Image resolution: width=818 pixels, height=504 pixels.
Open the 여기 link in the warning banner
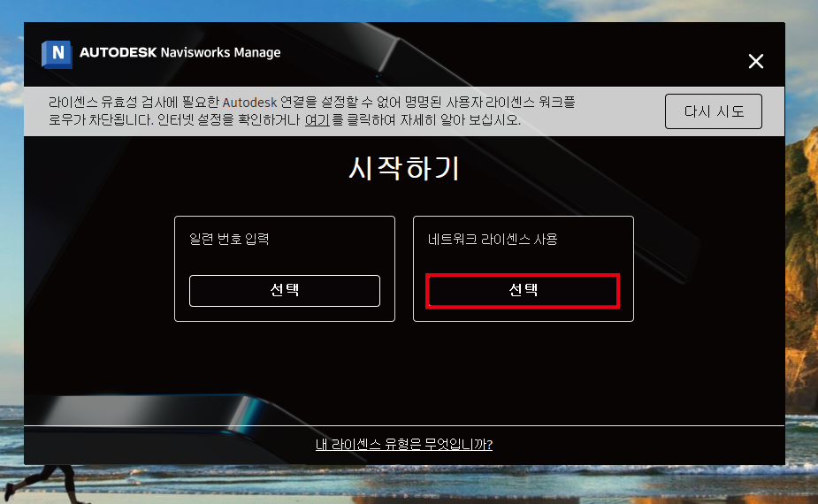pos(317,120)
